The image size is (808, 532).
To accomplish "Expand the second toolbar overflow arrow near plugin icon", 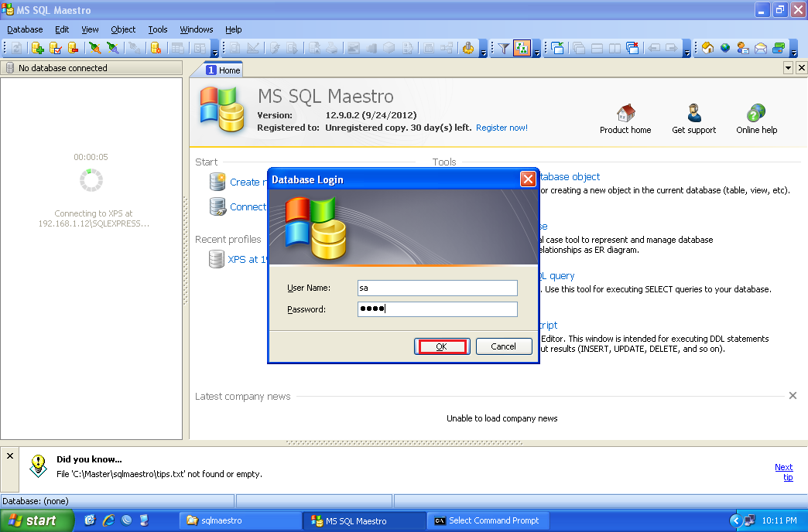I will tap(483, 49).
